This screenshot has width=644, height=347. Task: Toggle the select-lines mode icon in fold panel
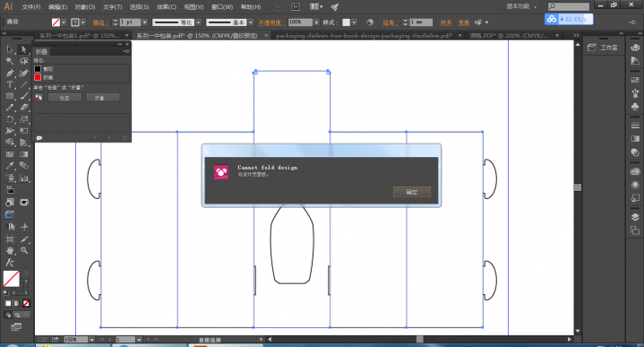(x=39, y=98)
